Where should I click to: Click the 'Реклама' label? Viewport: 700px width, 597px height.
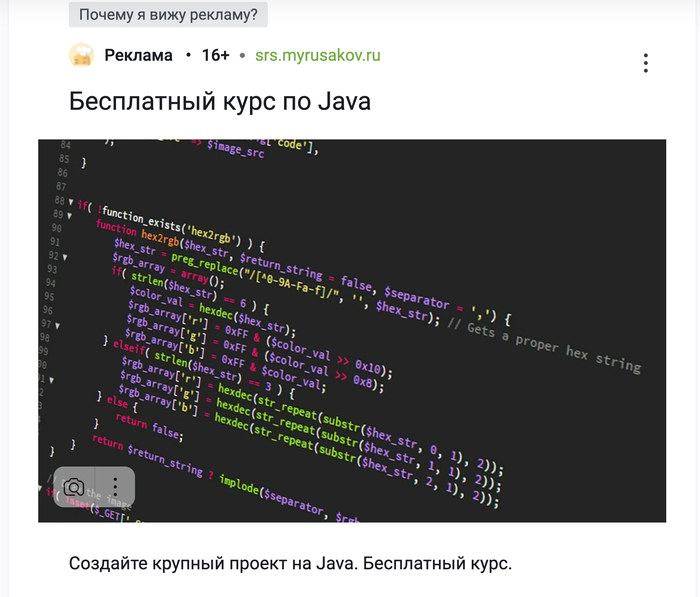point(138,55)
